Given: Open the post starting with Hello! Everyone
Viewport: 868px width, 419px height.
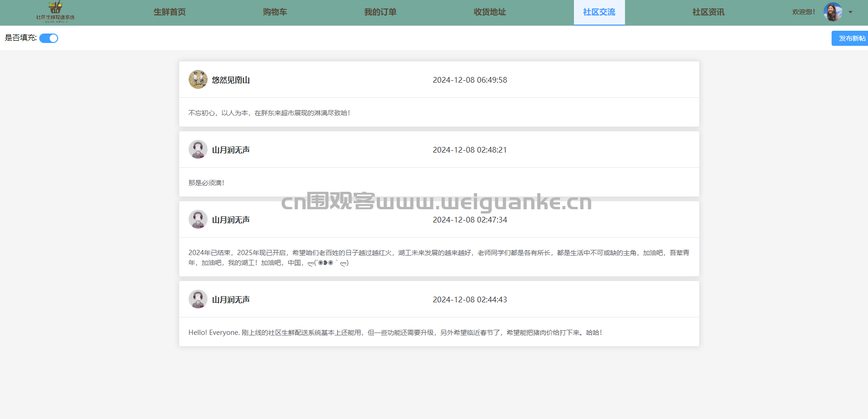Looking at the screenshot, I should [x=395, y=333].
